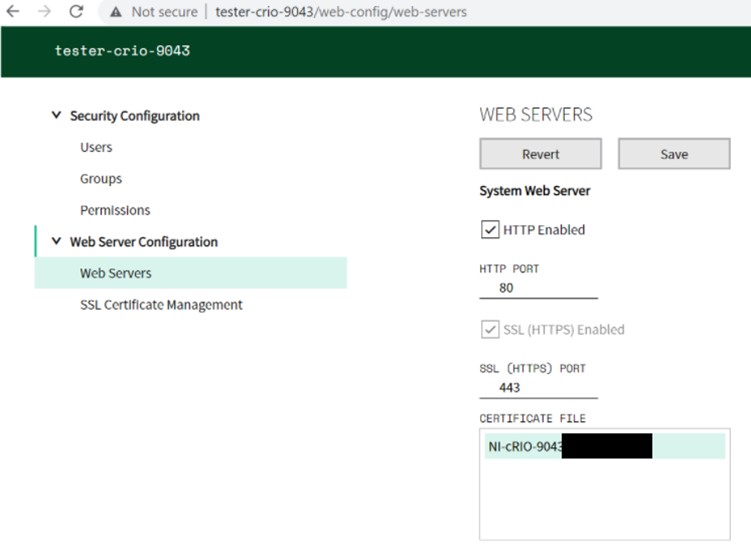This screenshot has height=547, width=751.
Task: Click the SSL (HTTPS) Port field
Action: (538, 388)
